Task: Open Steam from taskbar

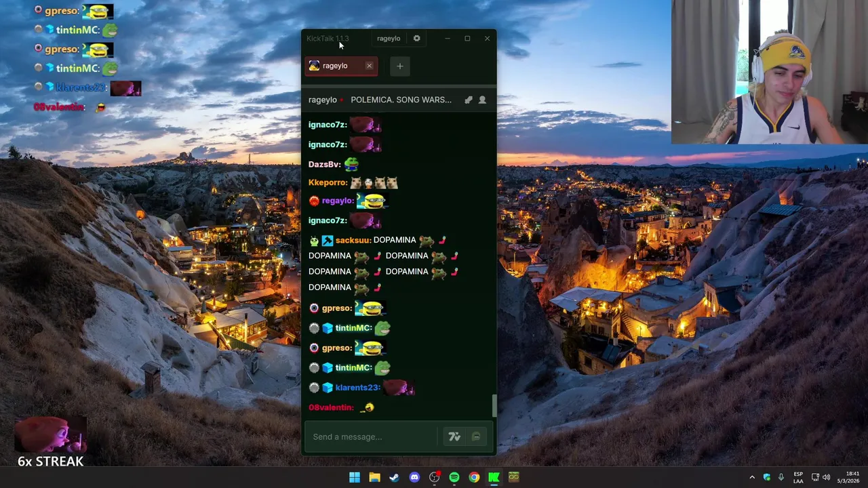Action: (x=394, y=477)
